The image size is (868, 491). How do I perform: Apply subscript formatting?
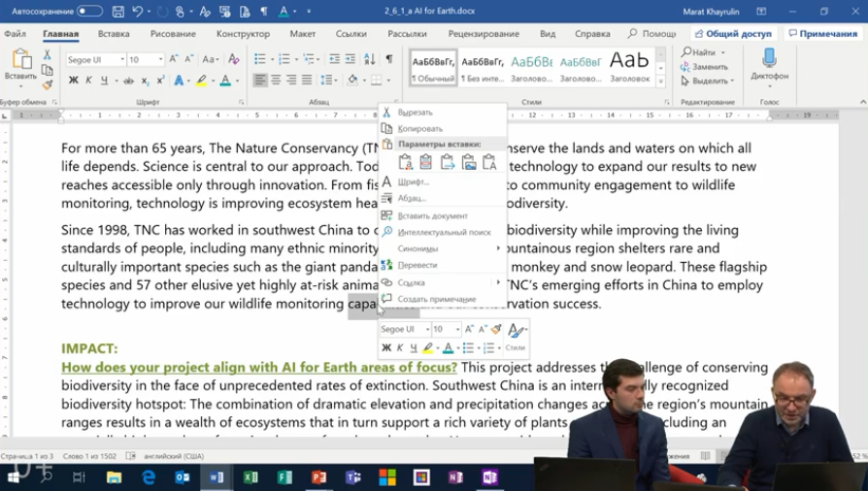pyautogui.click(x=145, y=81)
